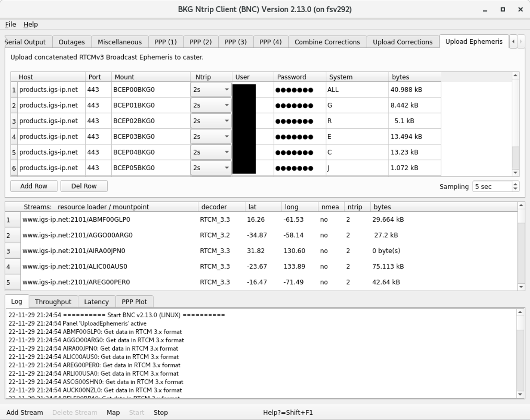Open Ntrip version dropdown for BCEP03BKG0
Viewport: 530px width, 420px height.
211,137
